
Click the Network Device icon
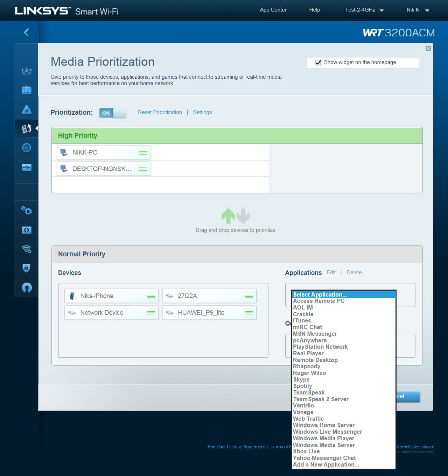click(72, 313)
